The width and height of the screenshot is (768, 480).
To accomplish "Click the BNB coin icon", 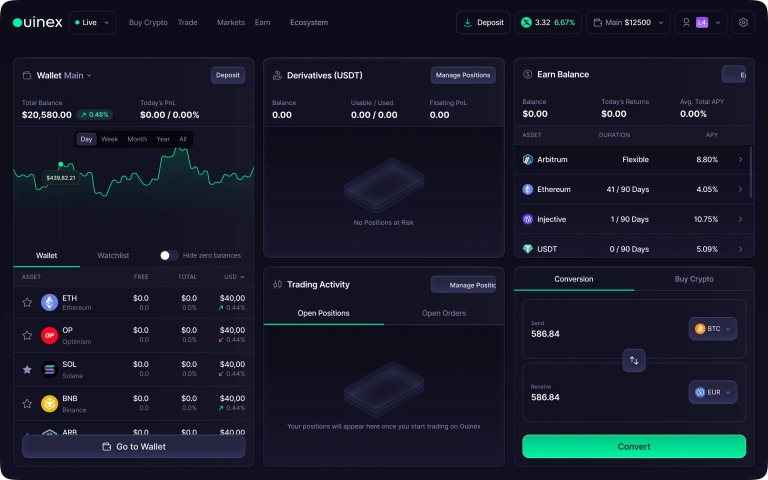I will (x=49, y=404).
